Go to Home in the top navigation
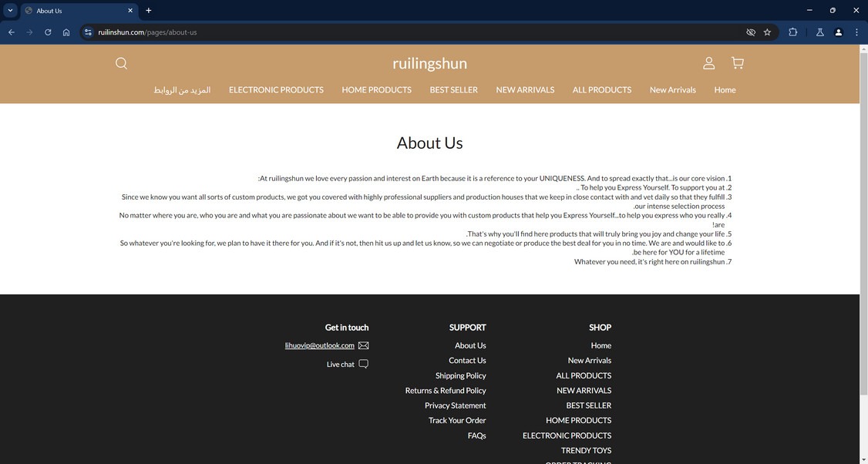 pyautogui.click(x=725, y=89)
